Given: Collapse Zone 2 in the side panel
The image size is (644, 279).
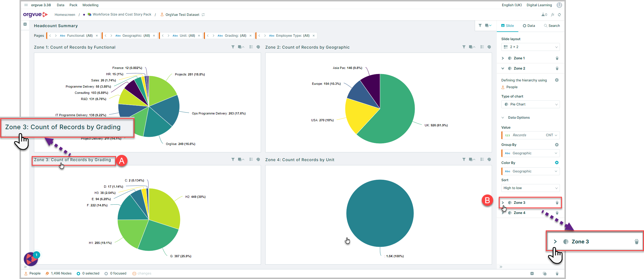Looking at the screenshot, I should [x=503, y=68].
